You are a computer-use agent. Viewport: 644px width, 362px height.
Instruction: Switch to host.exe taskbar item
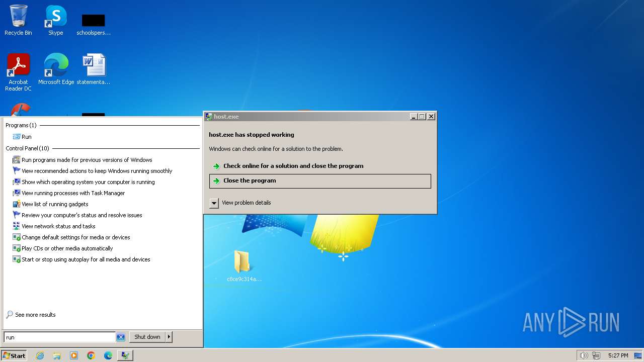coord(125,355)
